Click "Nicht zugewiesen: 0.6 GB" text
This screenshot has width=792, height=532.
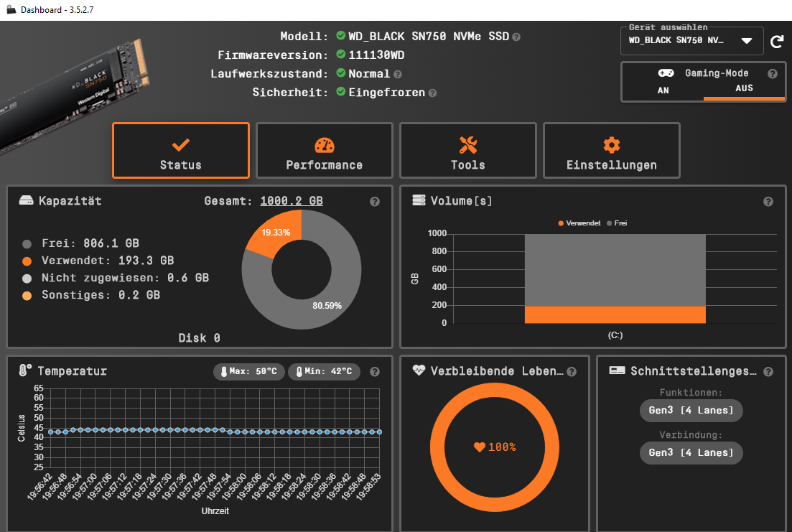tap(125, 278)
